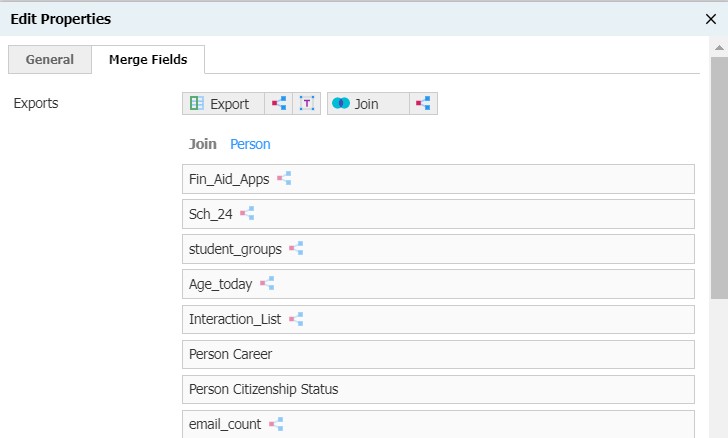Click the subquery icon on Age_today
Image resolution: width=728 pixels, height=438 pixels.
pyautogui.click(x=267, y=284)
